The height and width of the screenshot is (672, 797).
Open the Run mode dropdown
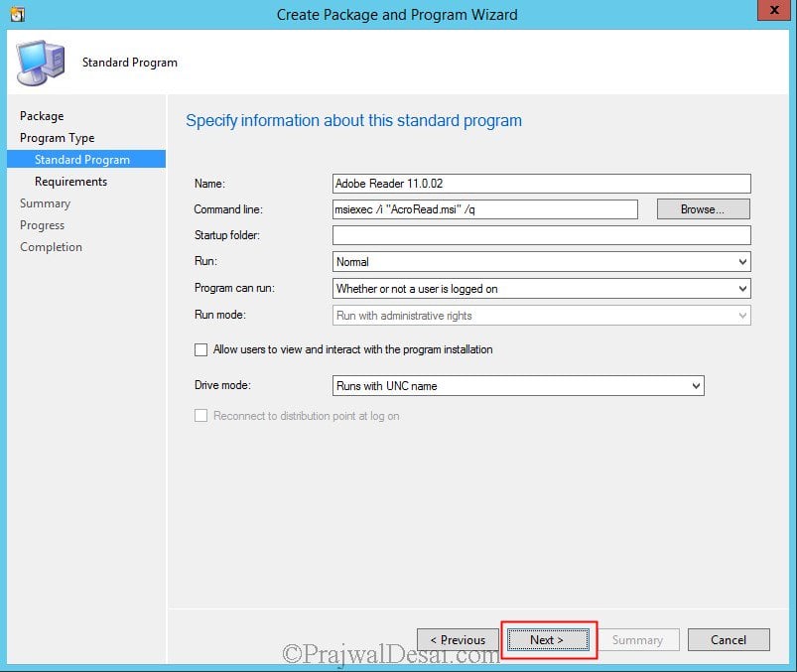pos(541,316)
